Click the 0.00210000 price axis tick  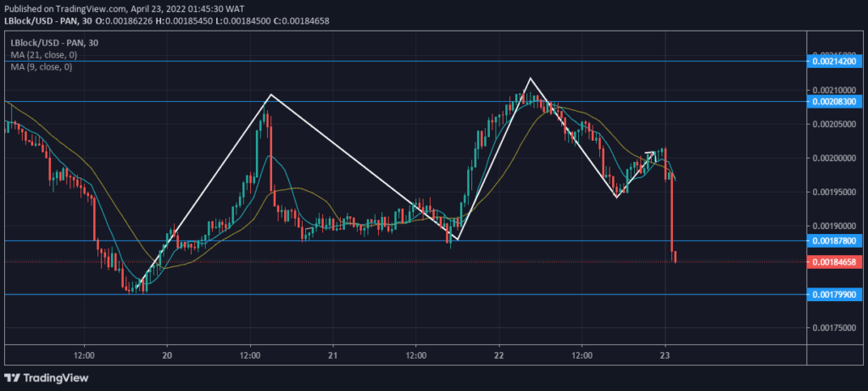coord(834,90)
